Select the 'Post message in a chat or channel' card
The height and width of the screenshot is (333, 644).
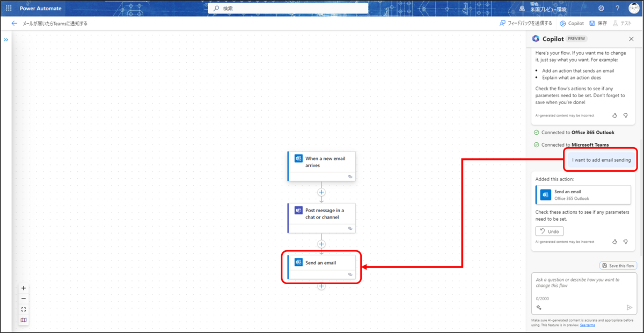pyautogui.click(x=321, y=218)
